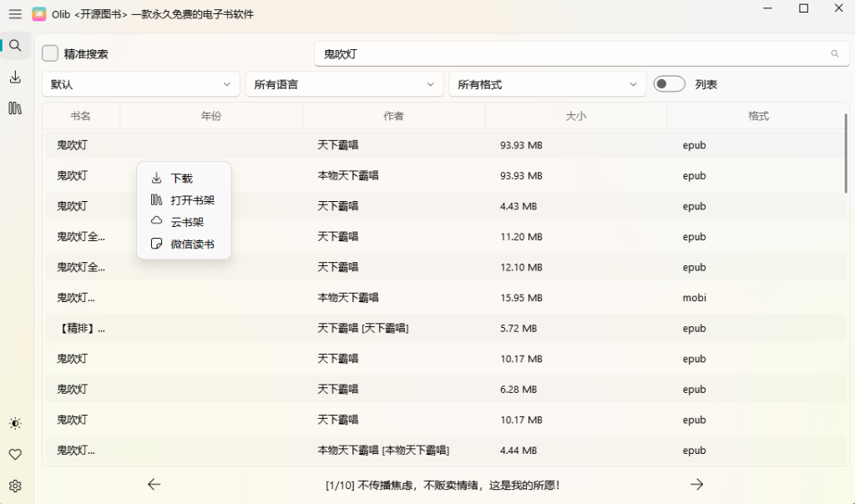Choose 下载 from the context menu
Screen dimensions: 855x504
click(182, 179)
